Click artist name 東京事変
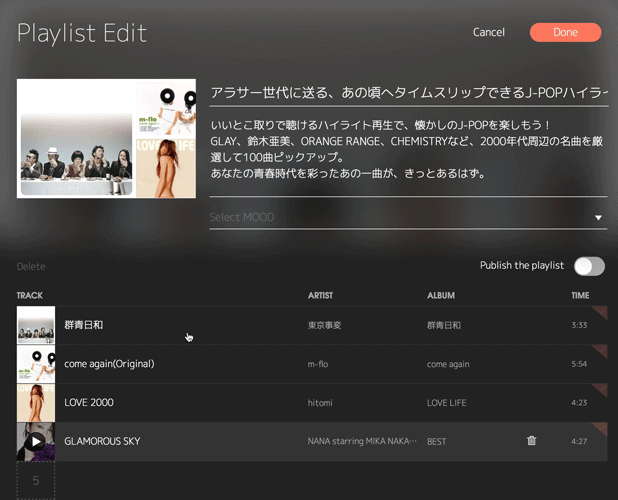This screenshot has width=618, height=500. click(324, 325)
